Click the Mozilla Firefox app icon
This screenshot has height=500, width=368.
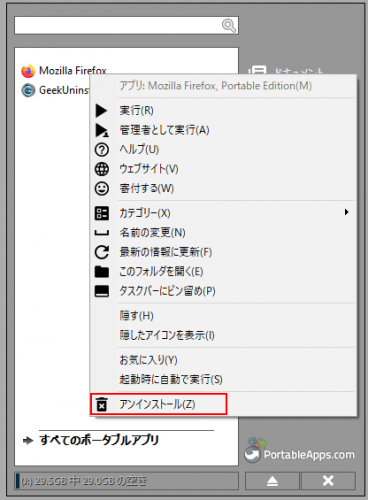28,71
